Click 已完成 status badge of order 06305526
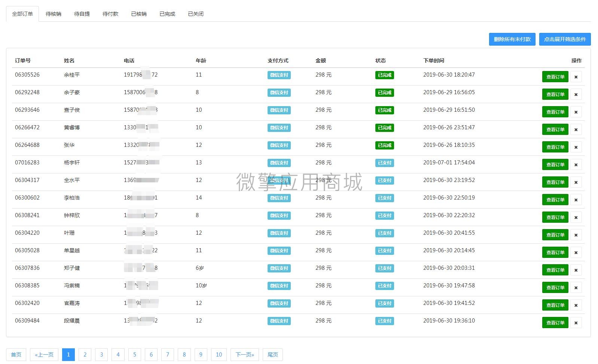 click(x=385, y=75)
